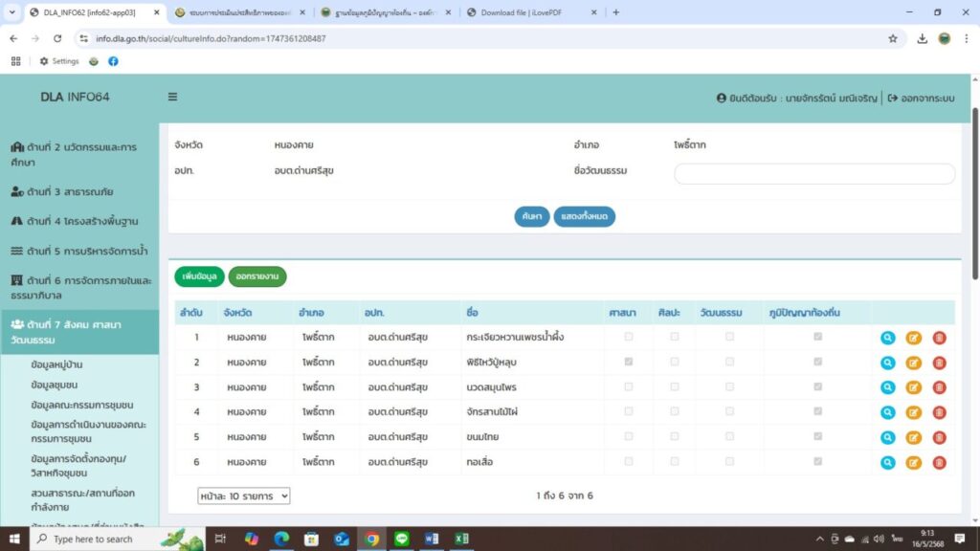Viewport: 980px width, 551px height.
Task: Toggle the hamburger sidebar menu icon
Action: point(172,98)
